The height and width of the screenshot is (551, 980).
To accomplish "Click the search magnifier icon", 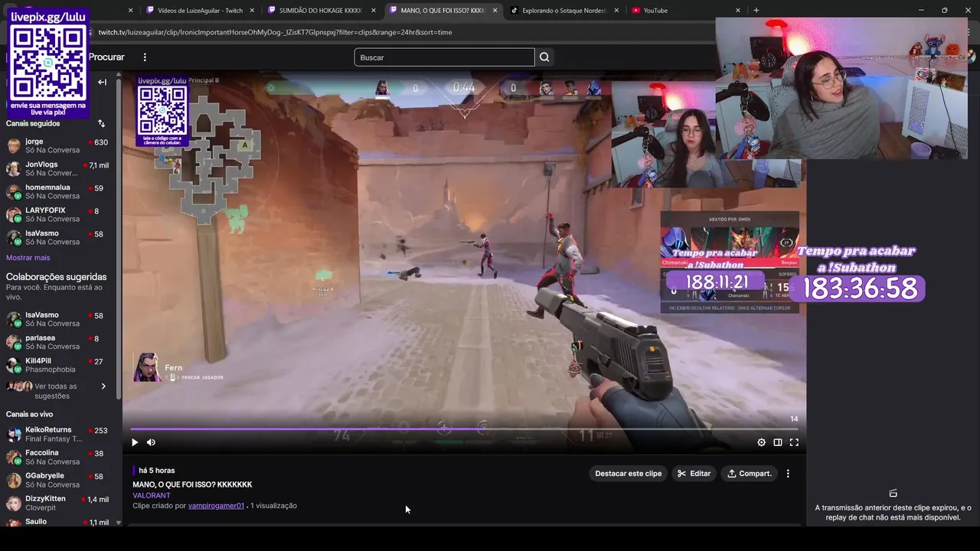I will (544, 57).
